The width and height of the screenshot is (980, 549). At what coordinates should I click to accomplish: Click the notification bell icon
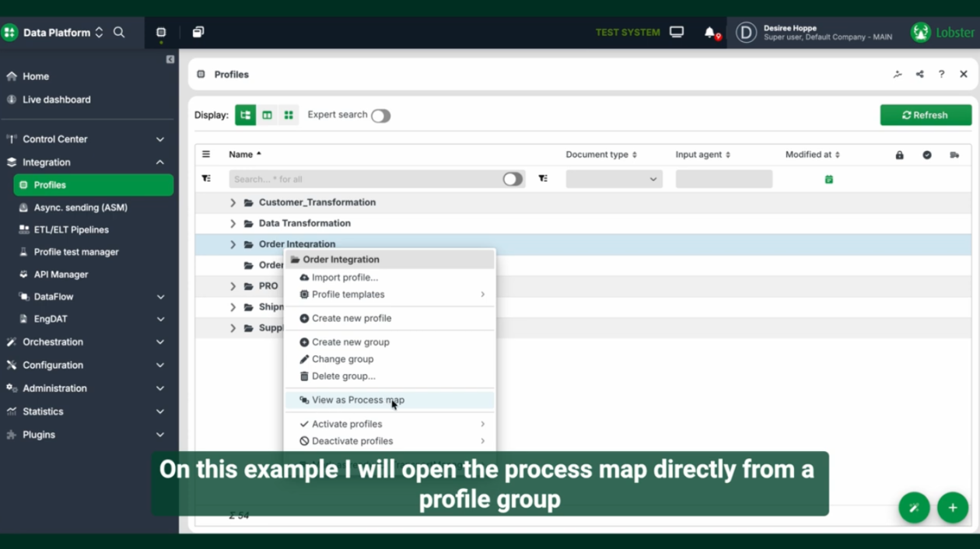(709, 33)
